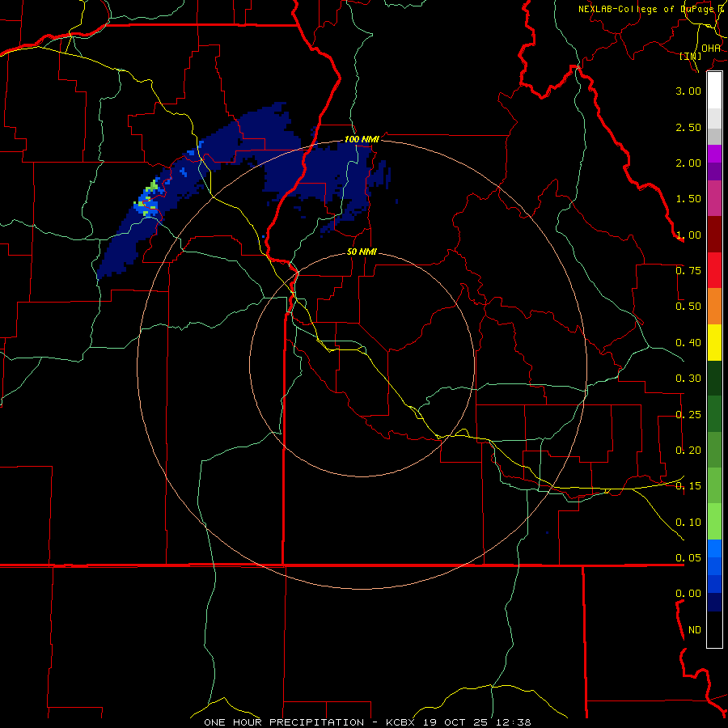The height and width of the screenshot is (728, 728).
Task: Click the '0.30' legend value
Action: [688, 379]
